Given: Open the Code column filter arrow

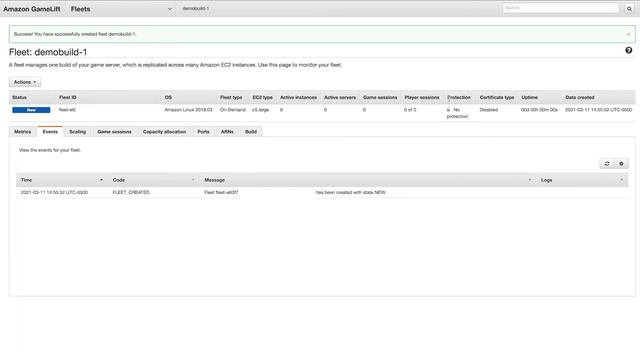Looking at the screenshot, I should (193, 180).
